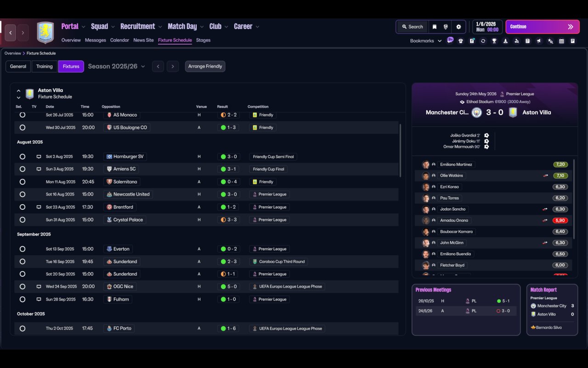Expand the Club menu dropdown arrow
Screen dimensions: 588x368
point(226,27)
